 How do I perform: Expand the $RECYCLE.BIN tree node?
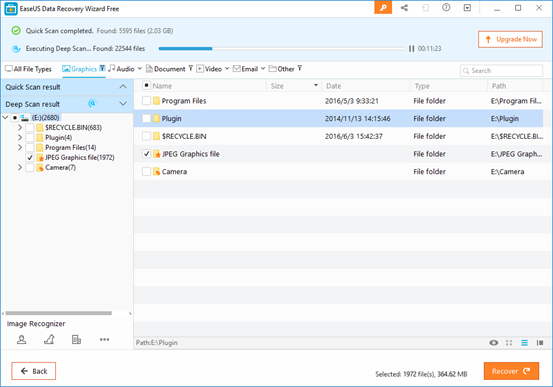coord(20,127)
